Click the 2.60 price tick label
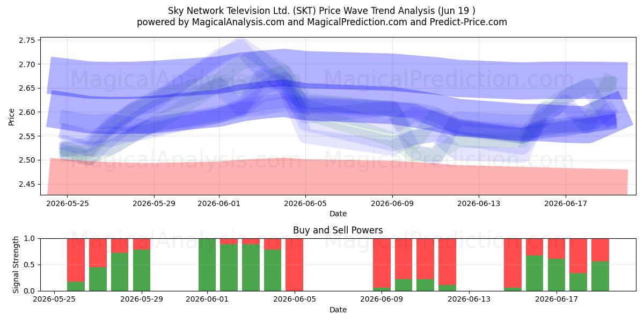 click(x=27, y=112)
